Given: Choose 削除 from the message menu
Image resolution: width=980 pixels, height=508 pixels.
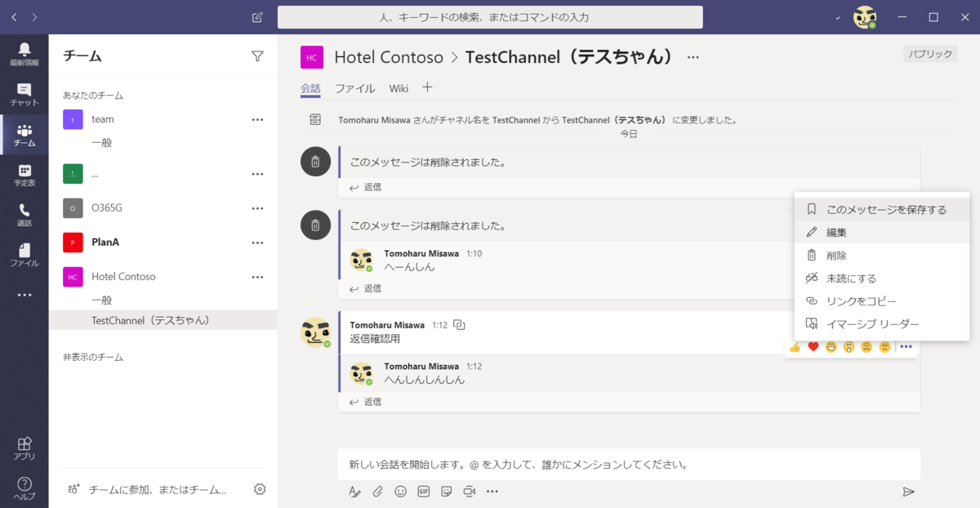Looking at the screenshot, I should 882,255.
